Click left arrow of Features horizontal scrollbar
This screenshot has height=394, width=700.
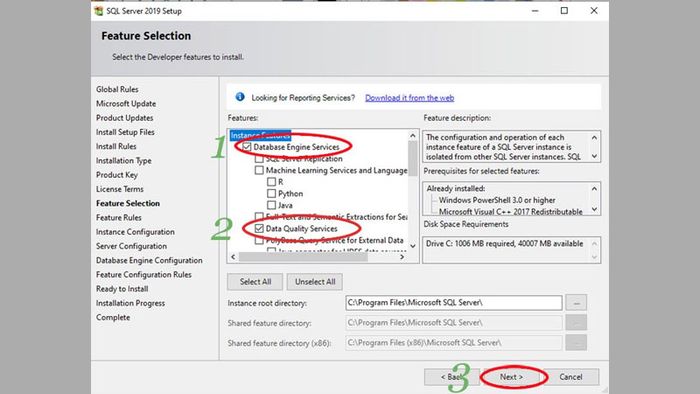233,257
